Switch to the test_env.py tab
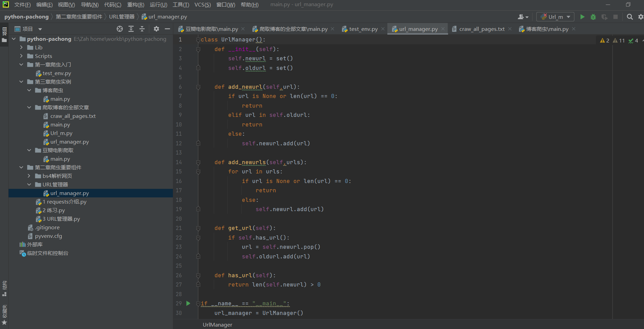The height and width of the screenshot is (329, 644). 363,29
